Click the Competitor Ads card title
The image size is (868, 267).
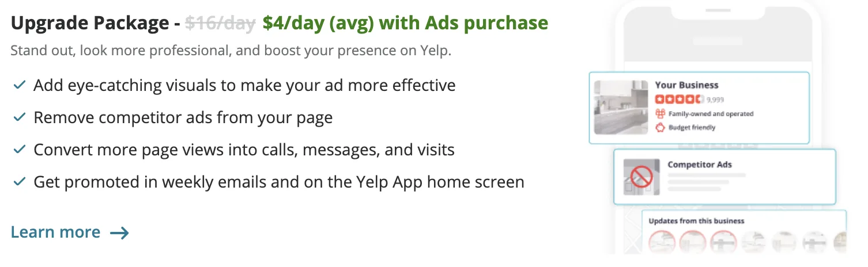pyautogui.click(x=699, y=165)
